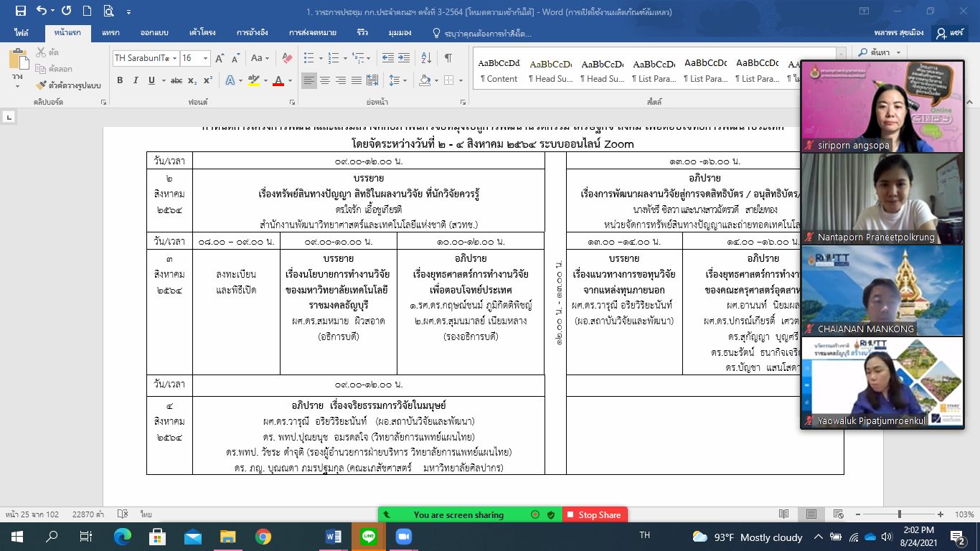
Task: Expand the Paste options arrow
Action: click(17, 85)
